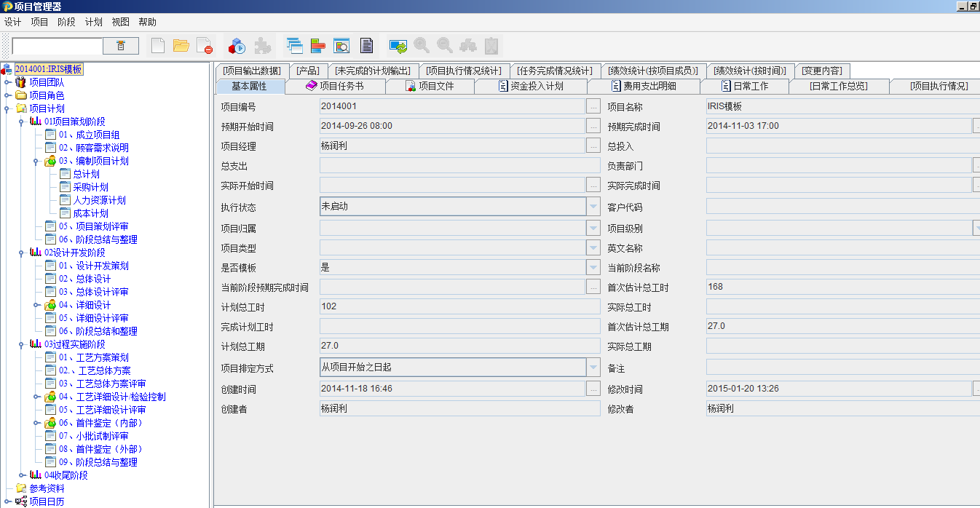This screenshot has height=508, width=980.
Task: Click the ... button beside 项目经理 field
Action: click(593, 146)
